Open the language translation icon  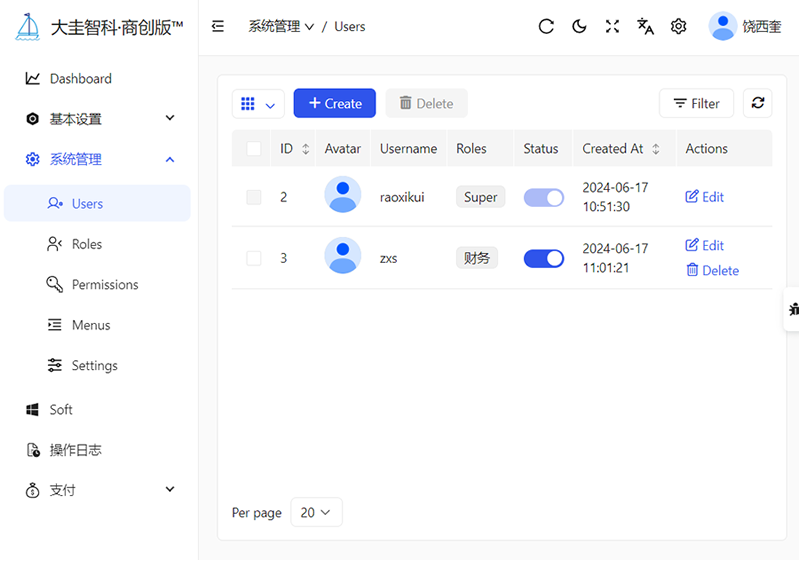[x=646, y=27]
